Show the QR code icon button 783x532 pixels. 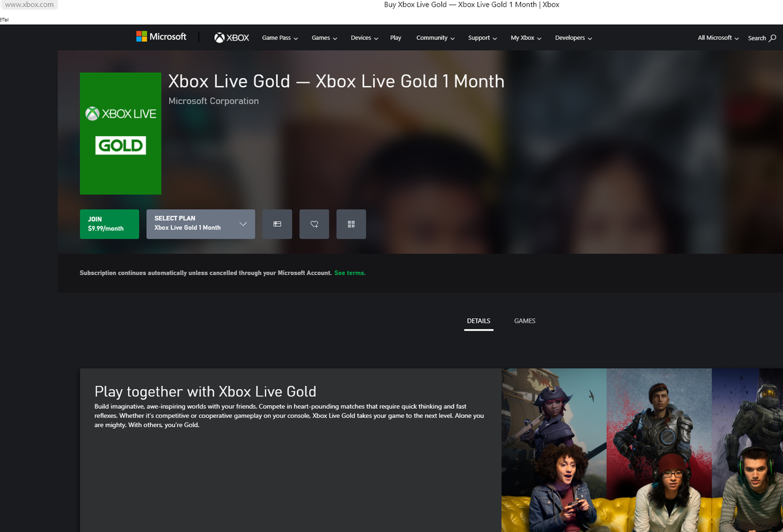coord(351,224)
